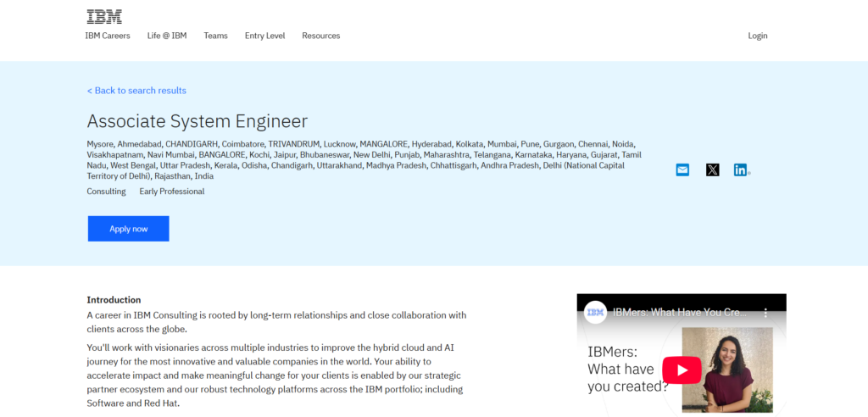
Task: Click the Early Professional label
Action: [x=172, y=192]
